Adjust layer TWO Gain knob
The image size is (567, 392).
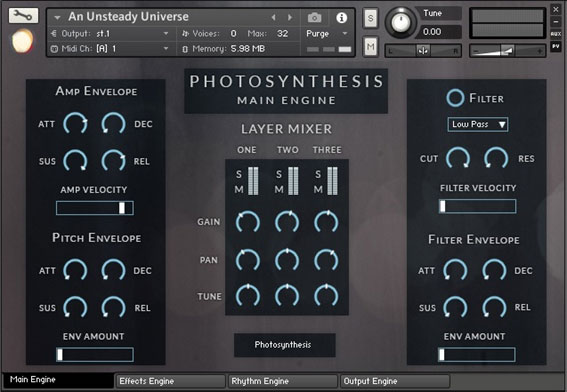click(x=287, y=222)
